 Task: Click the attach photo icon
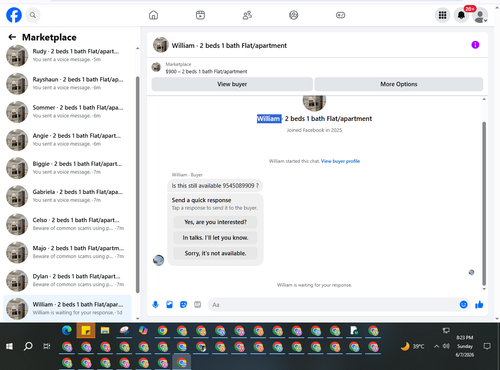click(x=169, y=304)
